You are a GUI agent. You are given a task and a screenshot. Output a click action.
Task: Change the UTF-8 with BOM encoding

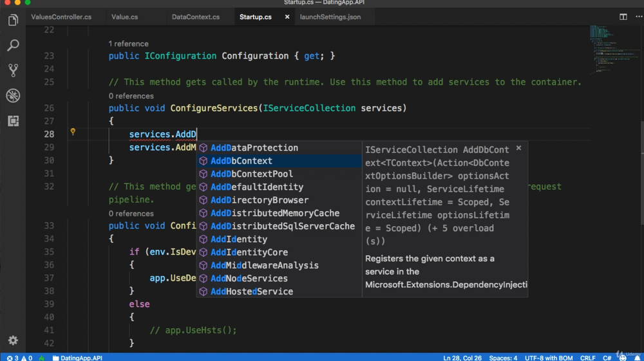[548, 357]
